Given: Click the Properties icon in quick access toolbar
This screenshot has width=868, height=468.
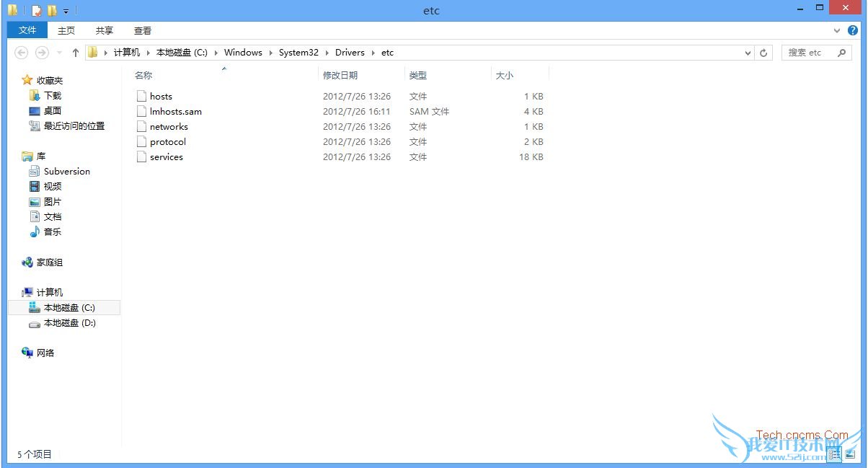Looking at the screenshot, I should pyautogui.click(x=37, y=11).
